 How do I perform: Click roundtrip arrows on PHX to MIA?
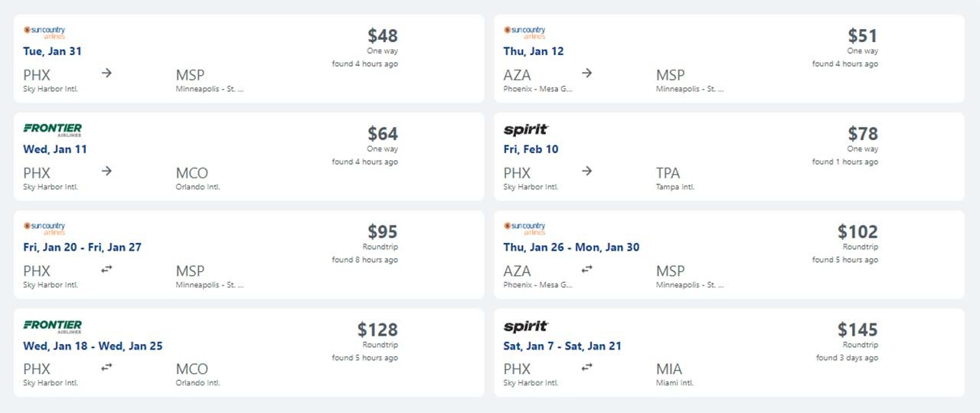pos(587,367)
